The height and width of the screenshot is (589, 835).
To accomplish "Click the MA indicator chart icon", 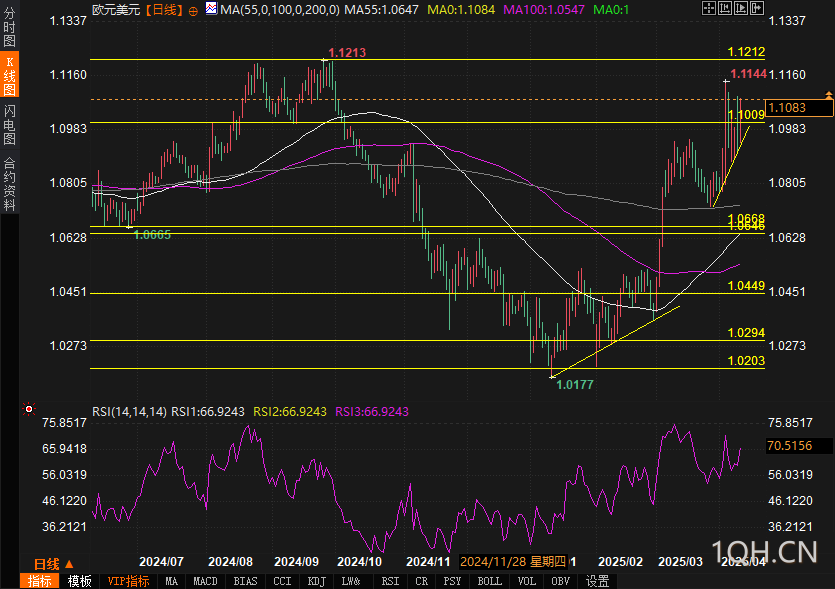I will (x=211, y=9).
